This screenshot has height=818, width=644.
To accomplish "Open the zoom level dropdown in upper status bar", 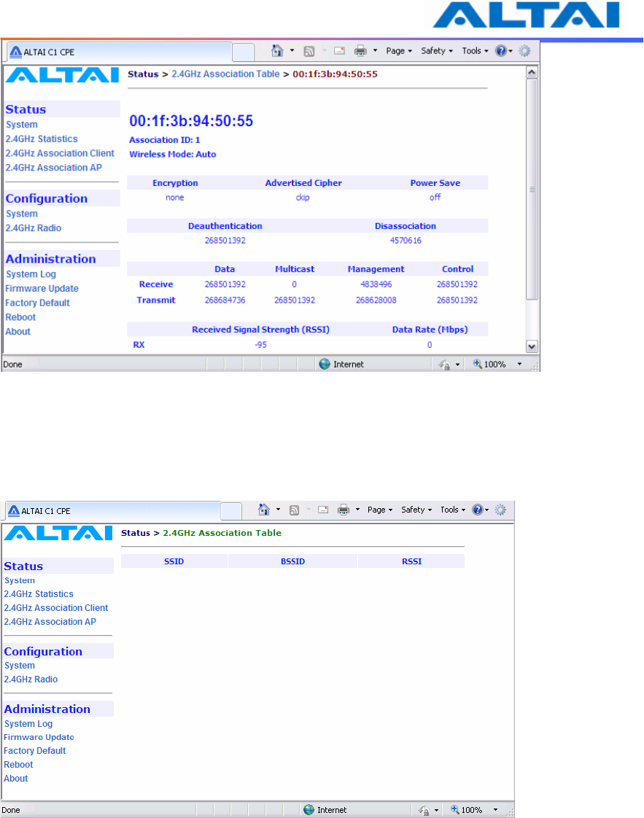I will pyautogui.click(x=519, y=364).
